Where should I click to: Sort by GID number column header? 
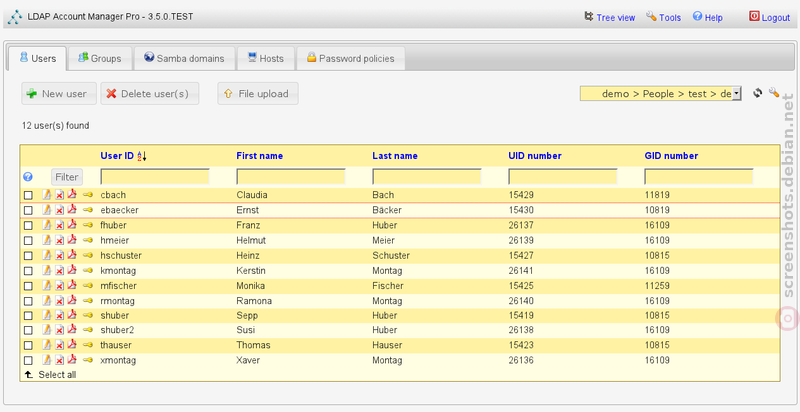coord(671,156)
